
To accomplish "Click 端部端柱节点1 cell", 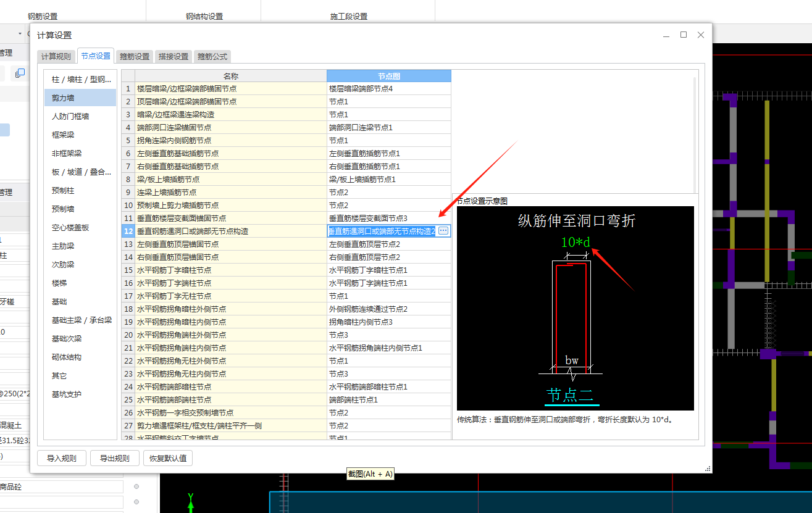I will 389,400.
